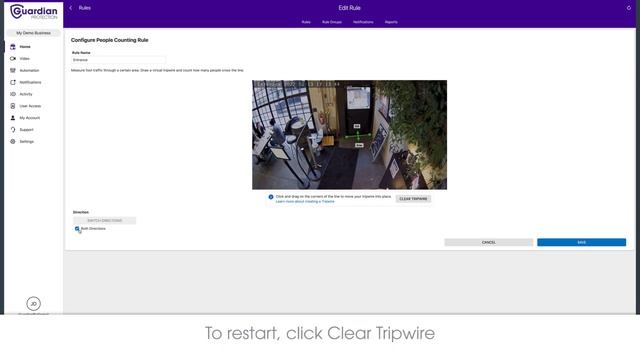
Task: Select My Account label in sidebar menu
Action: pos(30,118)
